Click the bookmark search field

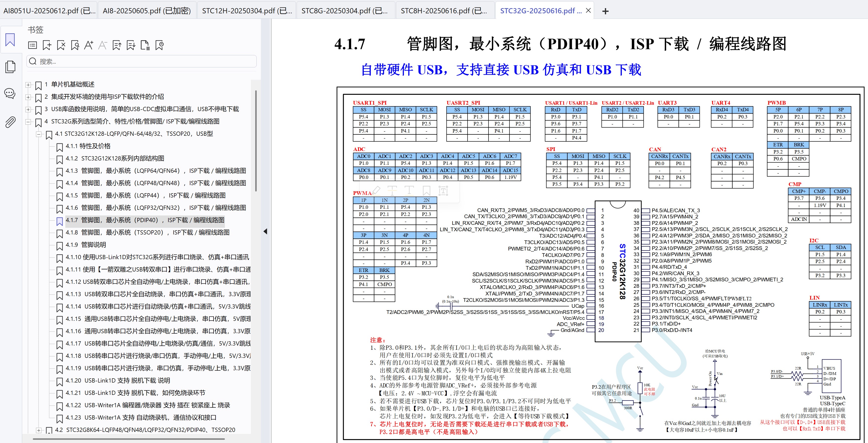pos(142,61)
